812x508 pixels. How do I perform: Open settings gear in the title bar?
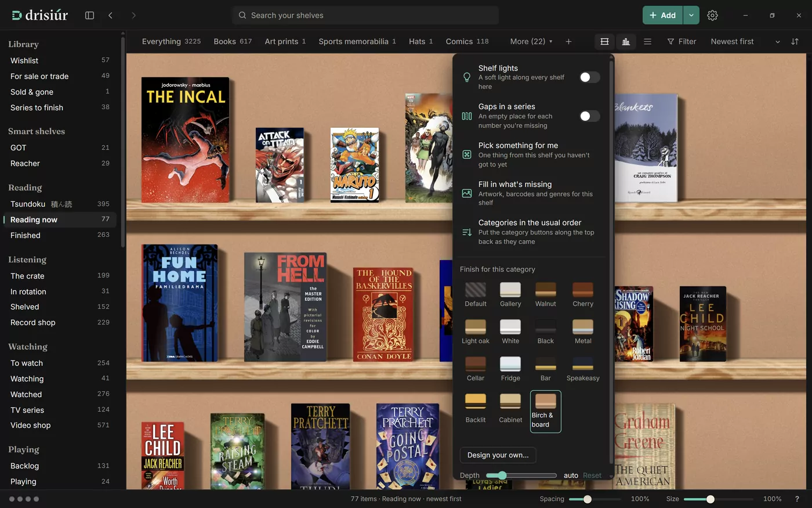(x=712, y=15)
